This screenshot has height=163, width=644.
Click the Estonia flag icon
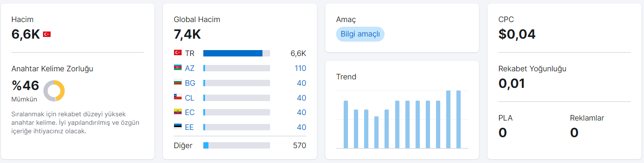178,127
